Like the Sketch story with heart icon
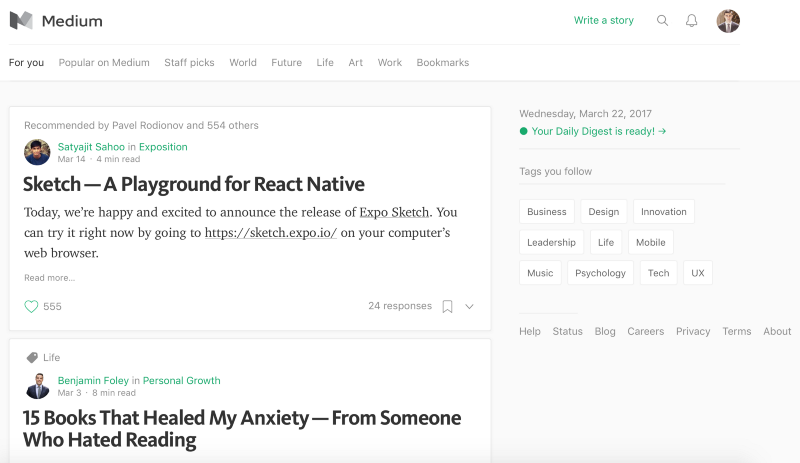This screenshot has width=800, height=463. pyautogui.click(x=31, y=306)
